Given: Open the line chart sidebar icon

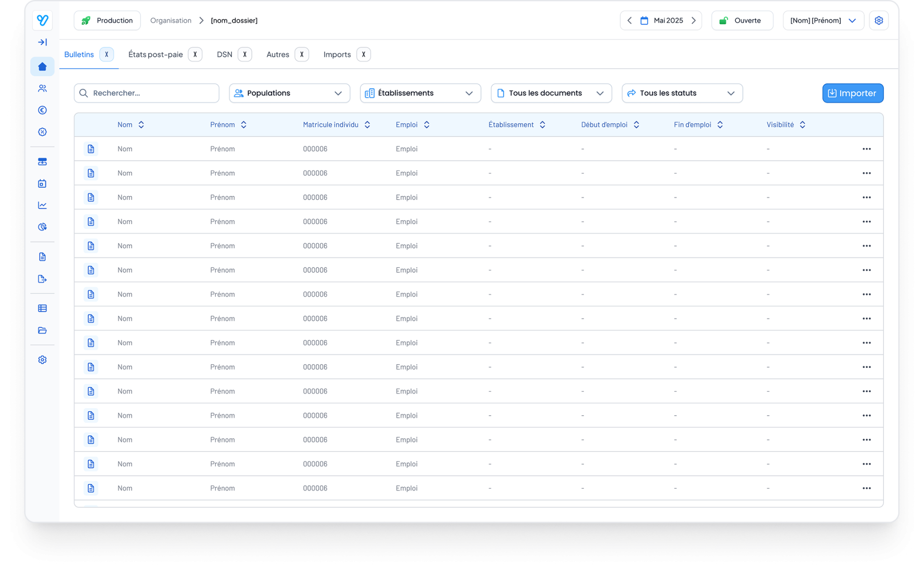Looking at the screenshot, I should pos(42,205).
